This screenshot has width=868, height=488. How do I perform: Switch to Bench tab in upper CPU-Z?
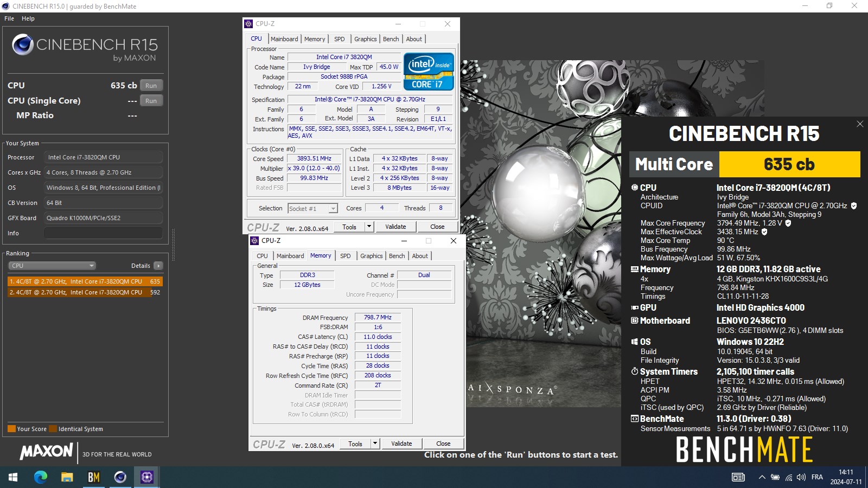tap(391, 39)
